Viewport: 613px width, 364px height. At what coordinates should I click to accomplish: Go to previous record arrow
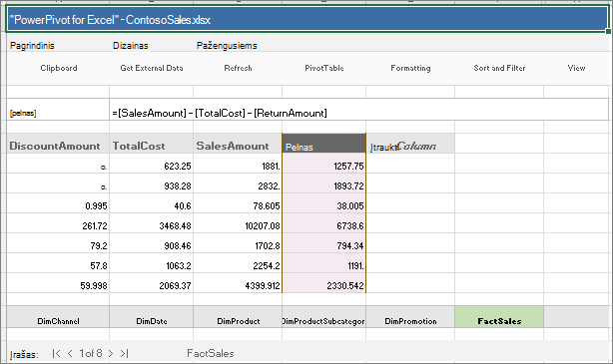(70, 353)
